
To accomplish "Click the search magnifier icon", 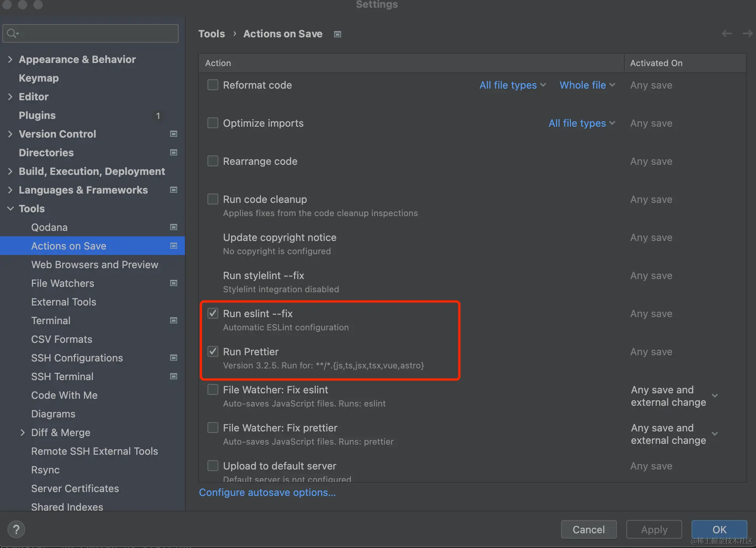I will [x=12, y=33].
